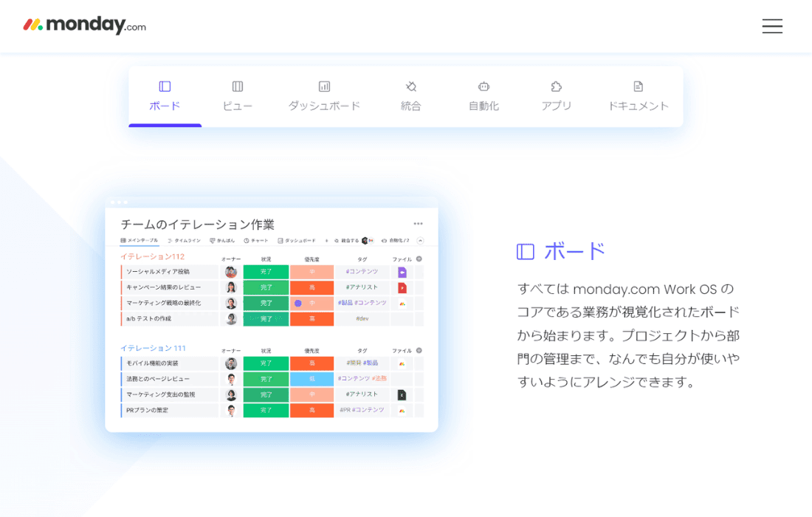Click the board title チームのイテレーション作業
This screenshot has width=812, height=517.
point(197,225)
